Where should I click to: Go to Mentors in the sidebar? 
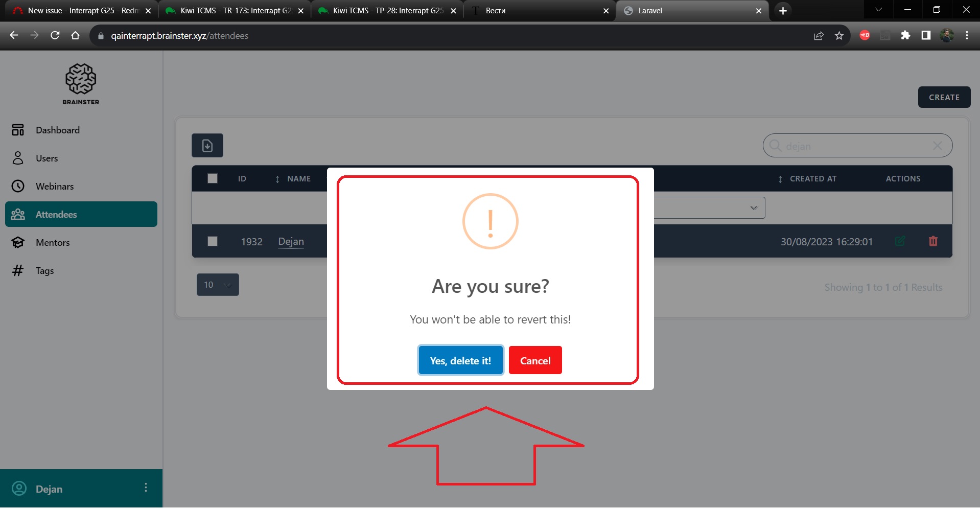click(53, 243)
